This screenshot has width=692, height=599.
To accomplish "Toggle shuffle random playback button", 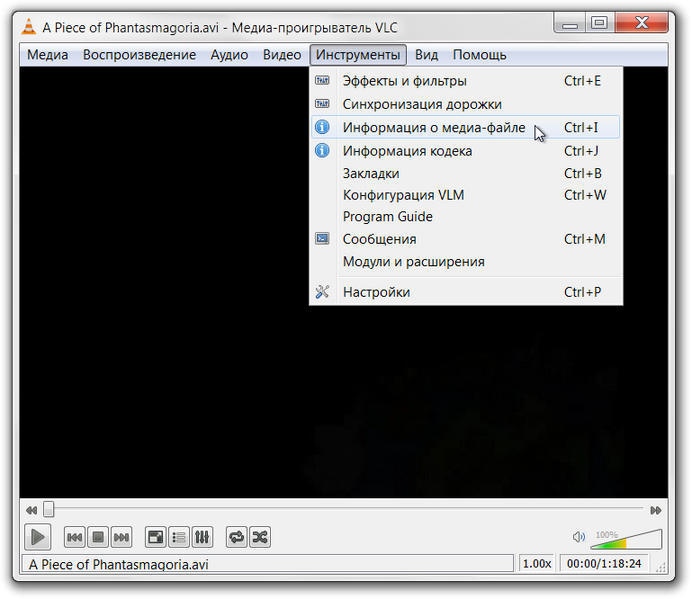I will pyautogui.click(x=260, y=537).
